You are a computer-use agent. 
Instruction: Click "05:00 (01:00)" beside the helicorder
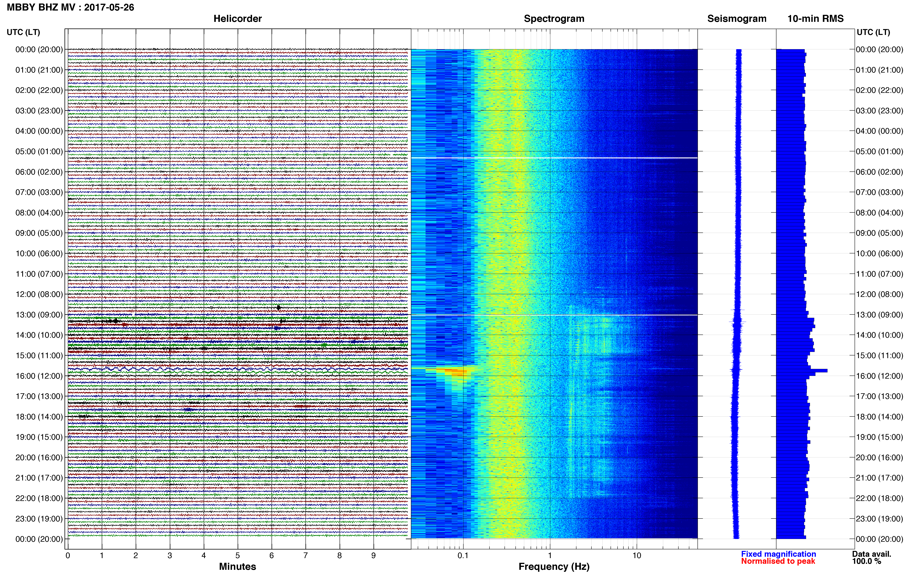[x=39, y=151]
